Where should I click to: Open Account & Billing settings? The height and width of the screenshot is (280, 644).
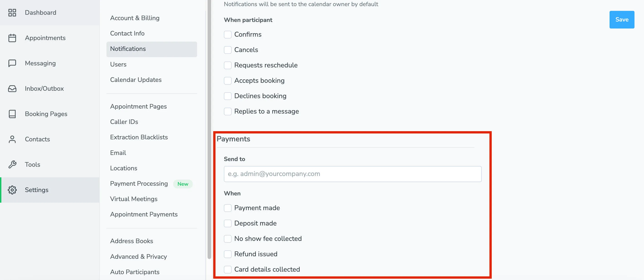click(135, 18)
